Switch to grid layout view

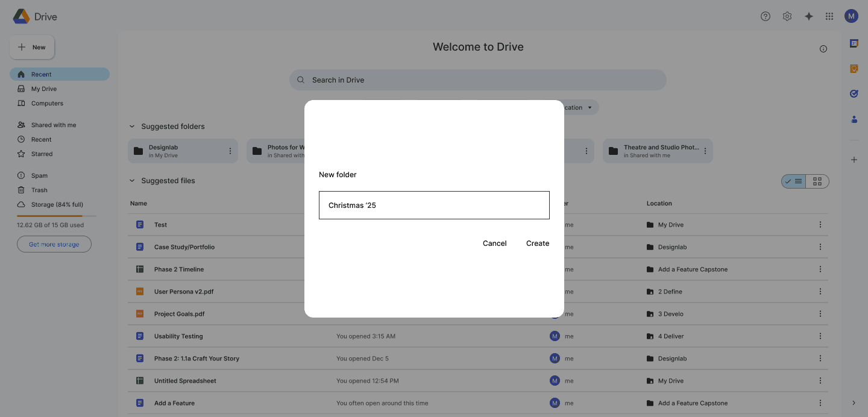pos(817,181)
